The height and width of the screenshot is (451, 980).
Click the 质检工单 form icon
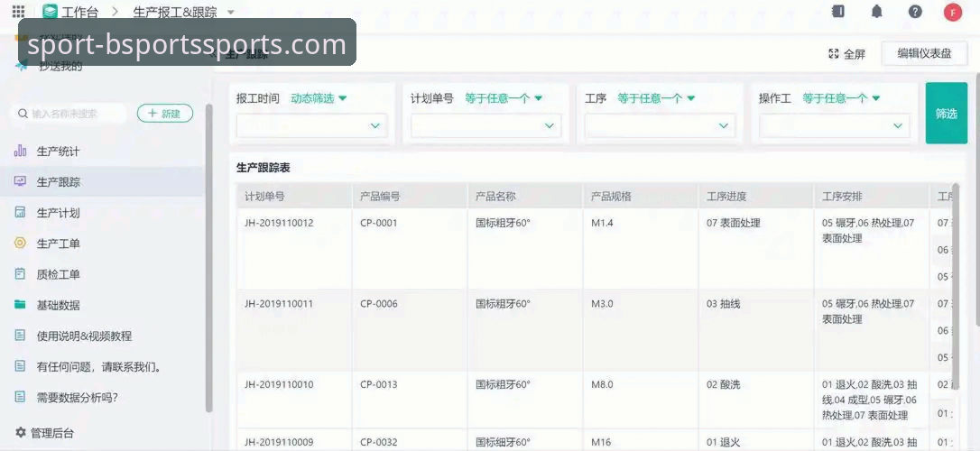click(x=21, y=273)
